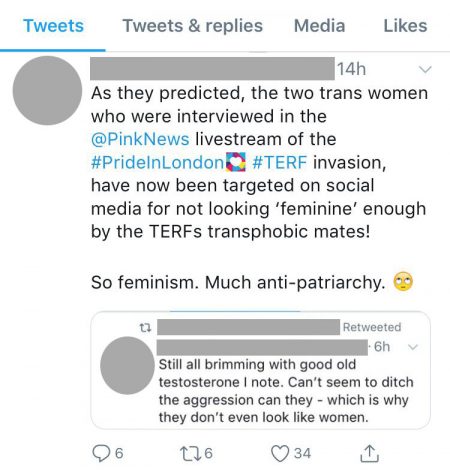The image size is (450, 472).
Task: Retweet using the arrows icon below tweet
Action: pos(190,453)
